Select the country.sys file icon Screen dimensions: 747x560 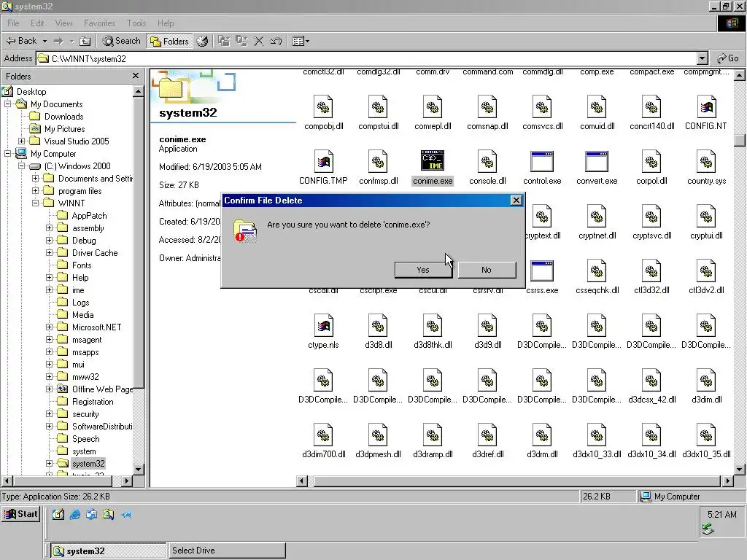[706, 161]
